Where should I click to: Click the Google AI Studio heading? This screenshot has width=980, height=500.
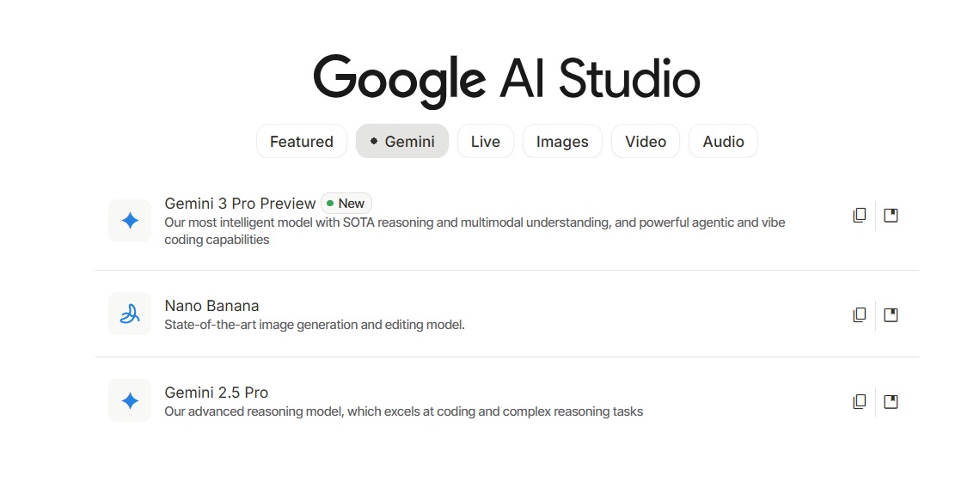tap(506, 79)
